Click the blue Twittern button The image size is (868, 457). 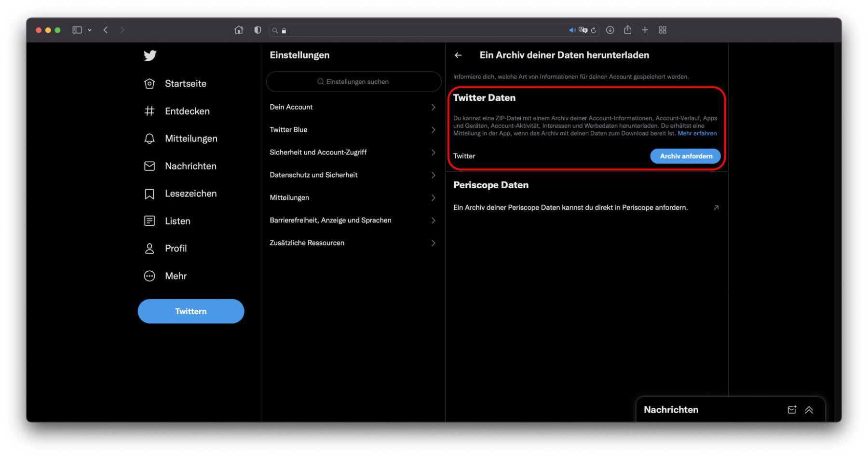click(191, 311)
